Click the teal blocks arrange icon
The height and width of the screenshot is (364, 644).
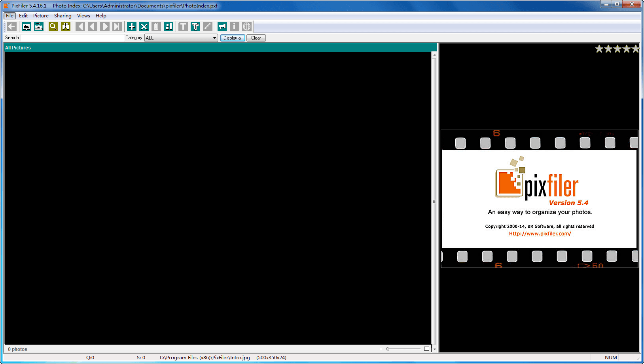pos(169,26)
